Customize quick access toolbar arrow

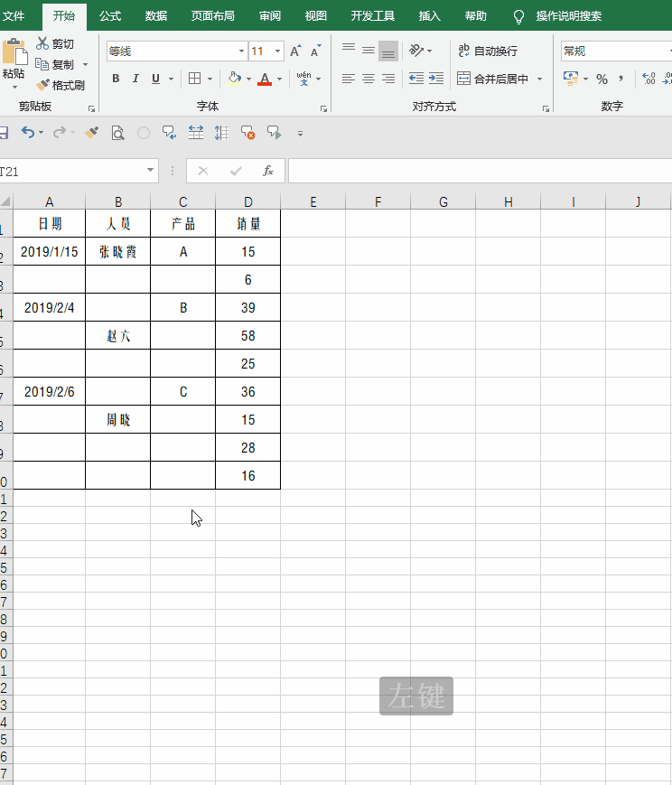[300, 133]
